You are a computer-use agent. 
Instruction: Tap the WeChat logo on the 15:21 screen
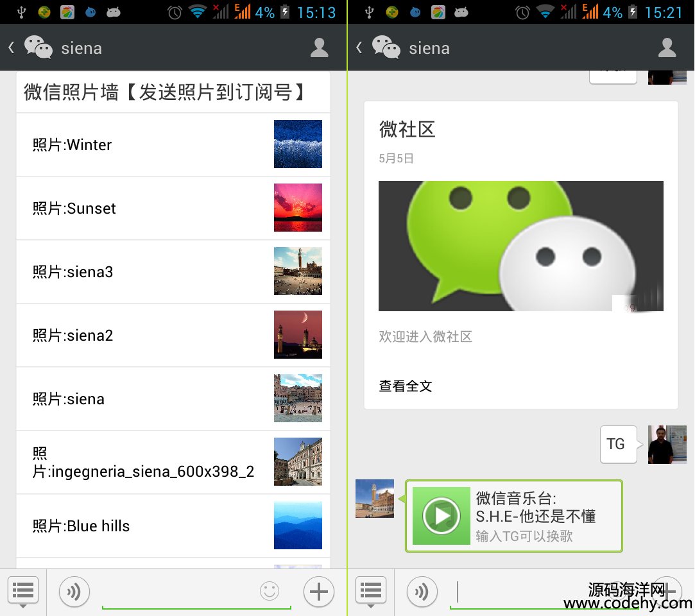coord(386,47)
